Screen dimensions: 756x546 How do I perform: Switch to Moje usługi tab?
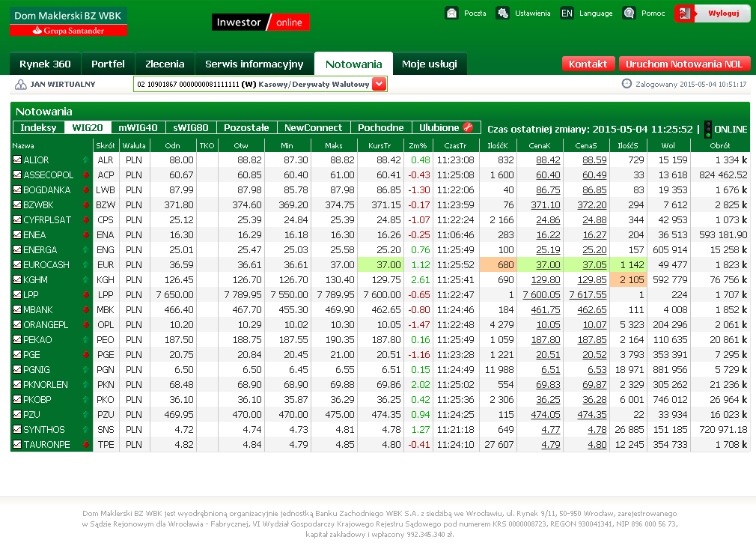(x=430, y=64)
